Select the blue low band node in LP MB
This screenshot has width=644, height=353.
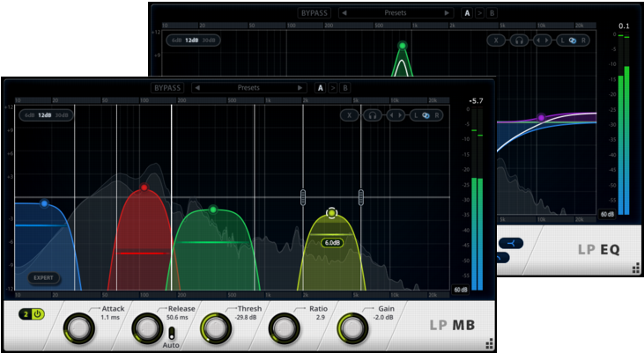(x=44, y=203)
